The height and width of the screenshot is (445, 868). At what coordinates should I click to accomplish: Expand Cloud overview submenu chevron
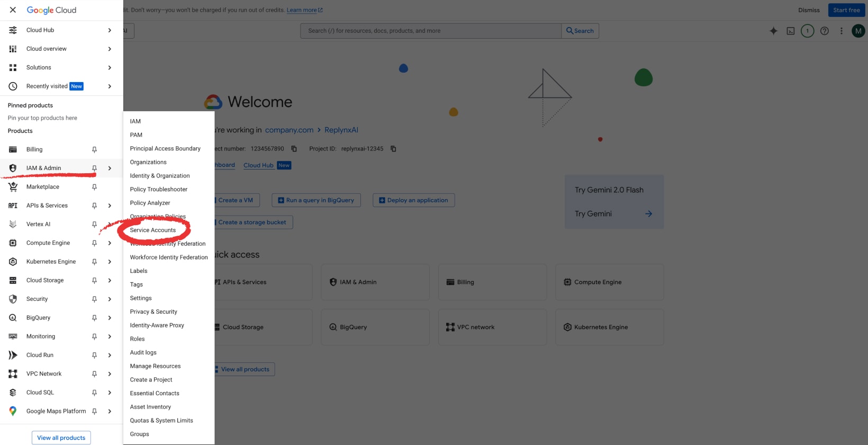coord(110,49)
